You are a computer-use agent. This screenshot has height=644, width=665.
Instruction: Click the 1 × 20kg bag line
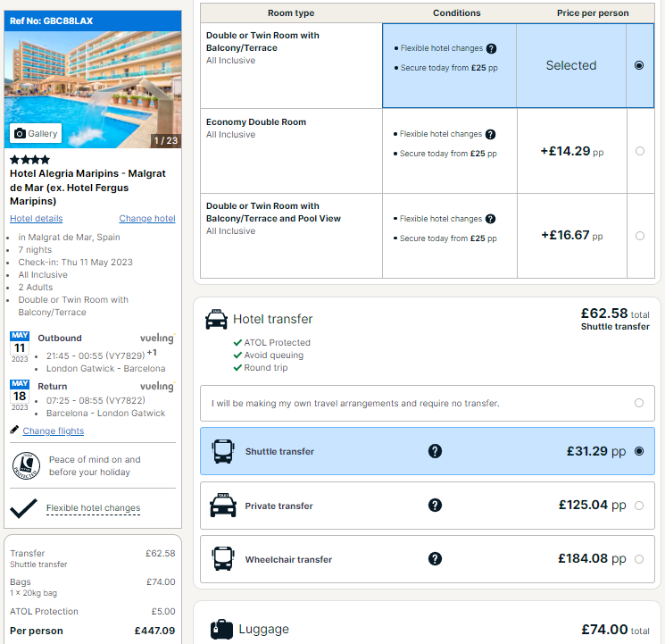tap(34, 593)
